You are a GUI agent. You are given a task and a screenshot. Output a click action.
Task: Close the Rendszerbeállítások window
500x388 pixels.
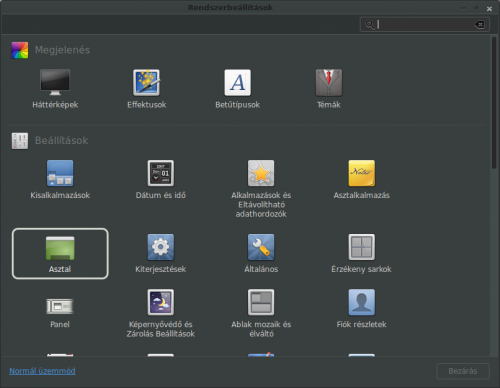489,9
